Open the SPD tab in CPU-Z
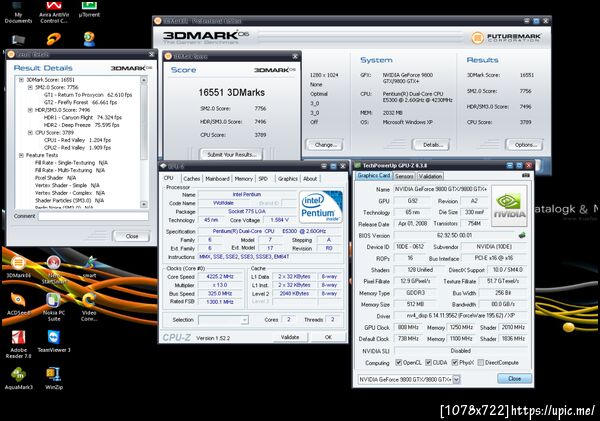This screenshot has width=600, height=421. tap(263, 179)
